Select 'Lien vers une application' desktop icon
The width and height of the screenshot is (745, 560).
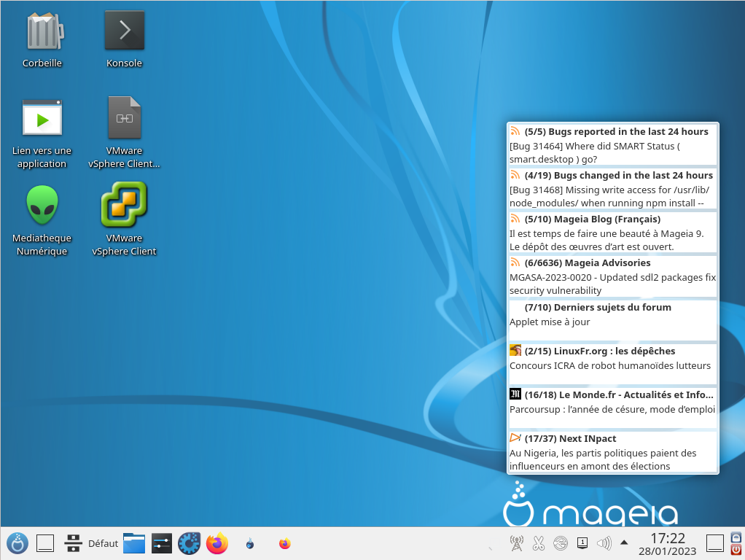click(42, 118)
